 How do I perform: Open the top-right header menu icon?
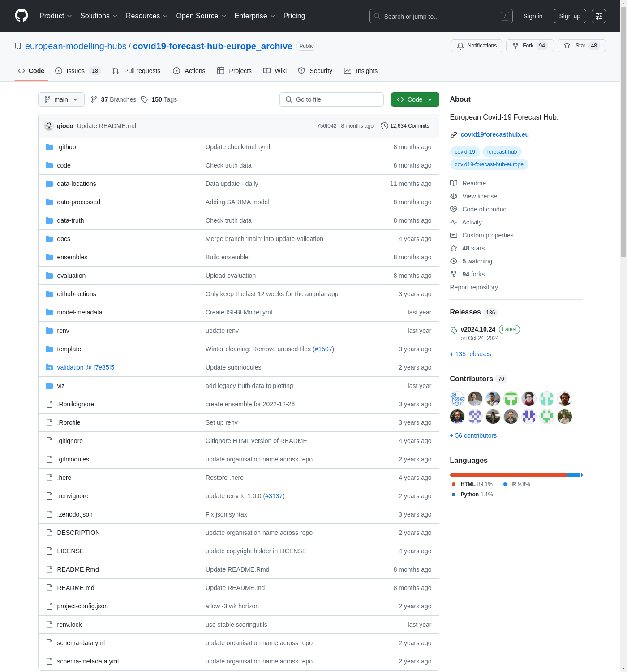tap(598, 16)
